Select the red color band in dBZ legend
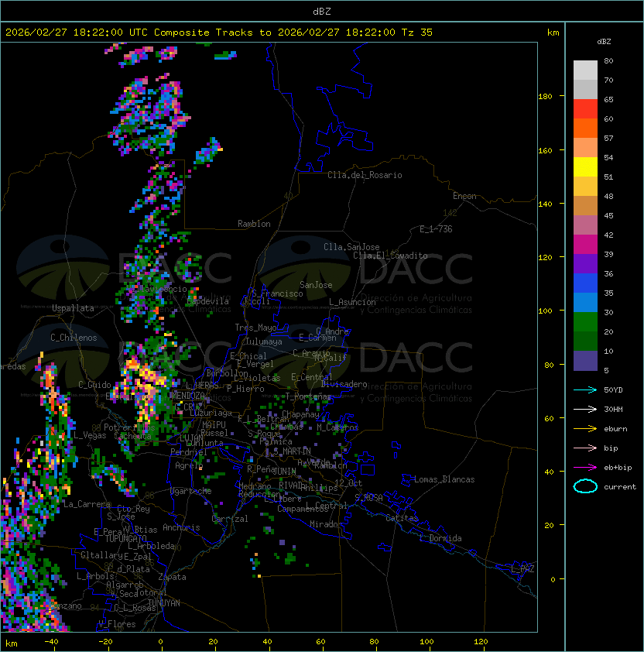Screen dimensions: 644x652 (x=585, y=109)
